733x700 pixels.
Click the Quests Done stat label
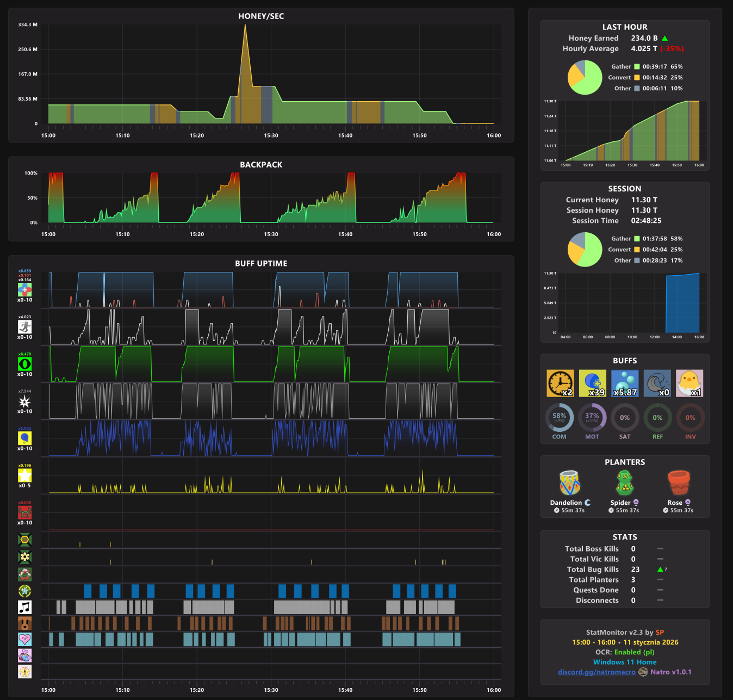(x=596, y=590)
